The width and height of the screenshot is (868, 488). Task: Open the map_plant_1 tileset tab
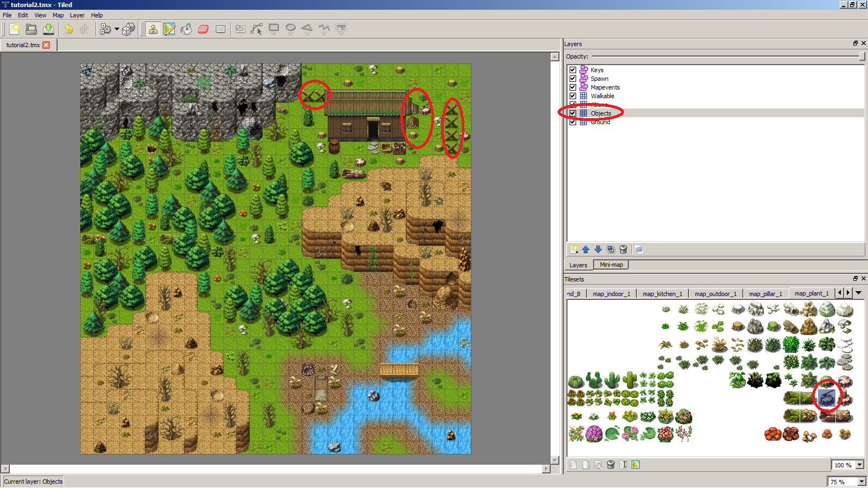[x=812, y=293]
